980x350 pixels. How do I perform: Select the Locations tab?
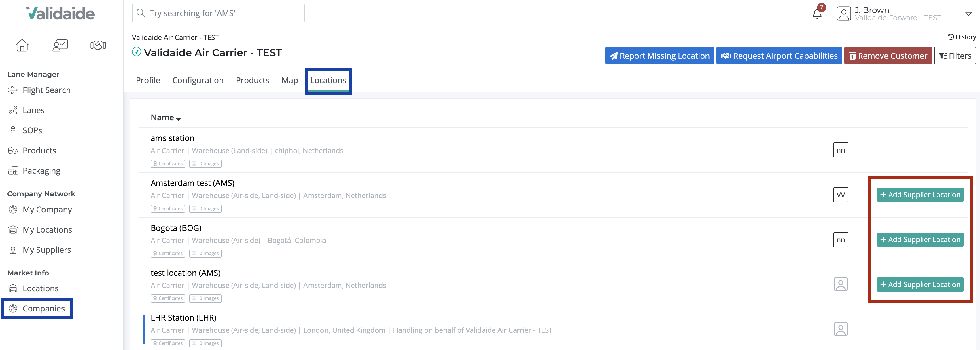[328, 81]
